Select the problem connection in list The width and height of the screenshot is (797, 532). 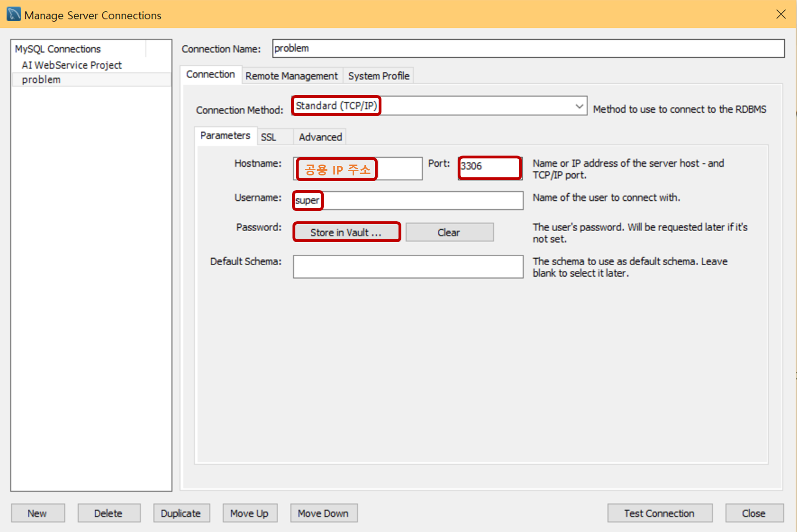click(x=91, y=79)
